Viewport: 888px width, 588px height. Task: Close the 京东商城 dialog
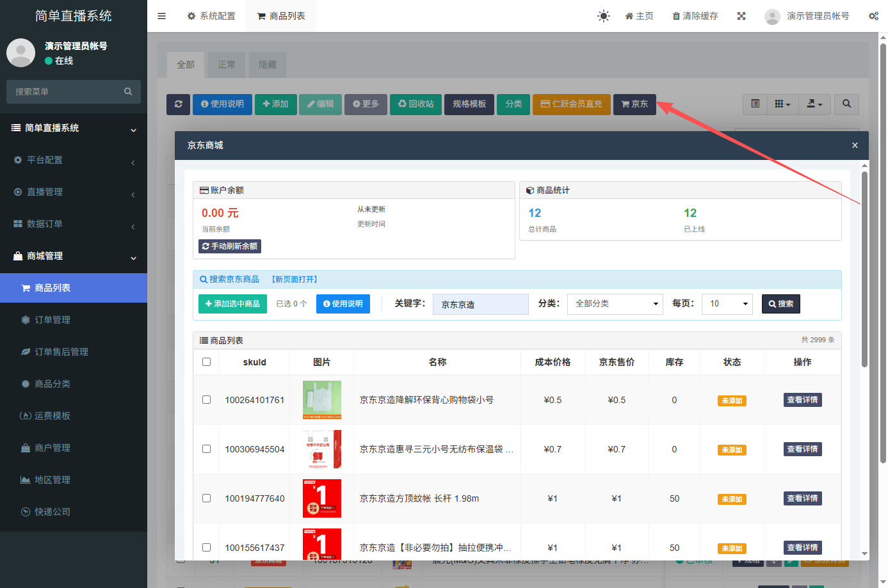855,145
